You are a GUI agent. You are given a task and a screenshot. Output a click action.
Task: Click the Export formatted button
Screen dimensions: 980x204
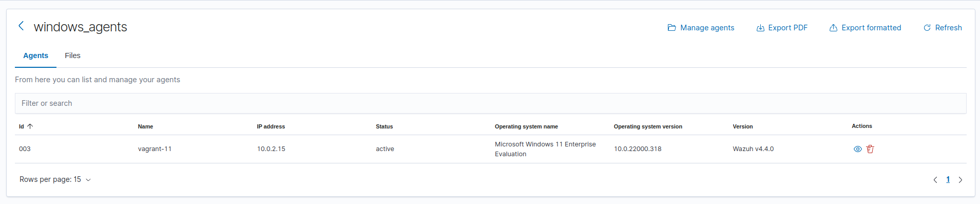(x=865, y=28)
